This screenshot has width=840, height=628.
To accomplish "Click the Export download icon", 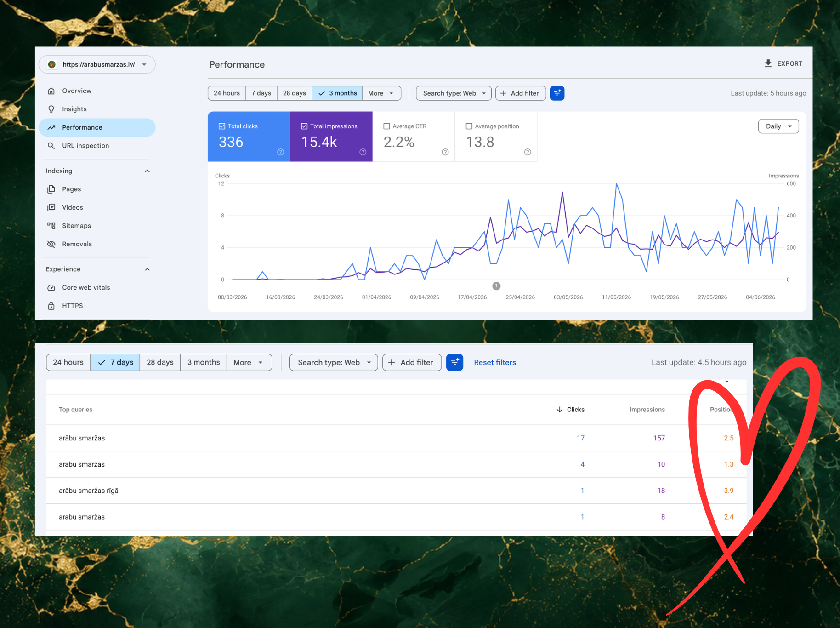I will (768, 63).
